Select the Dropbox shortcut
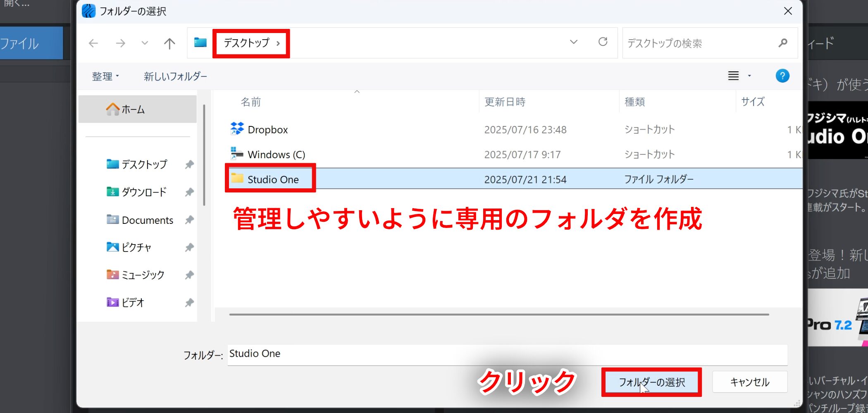 267,130
